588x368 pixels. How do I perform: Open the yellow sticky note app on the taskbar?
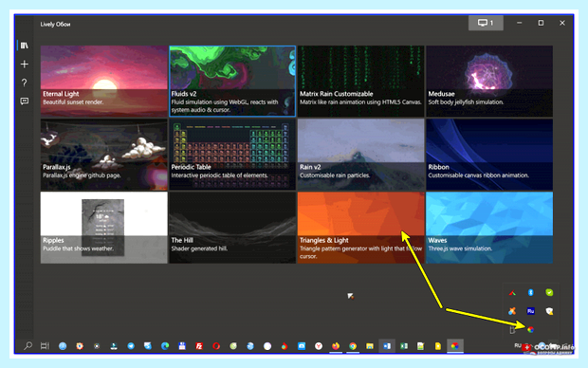(438, 346)
